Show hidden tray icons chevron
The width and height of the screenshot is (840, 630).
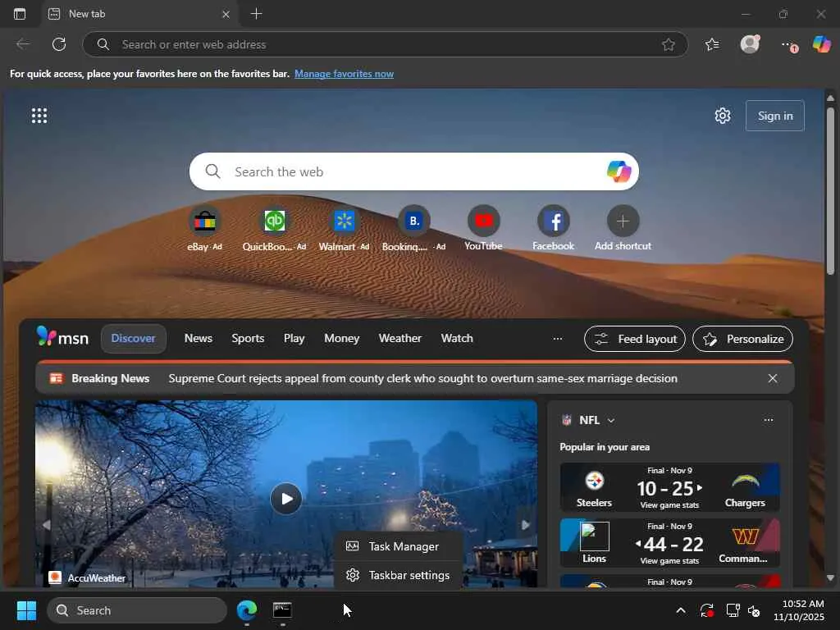pyautogui.click(x=680, y=610)
